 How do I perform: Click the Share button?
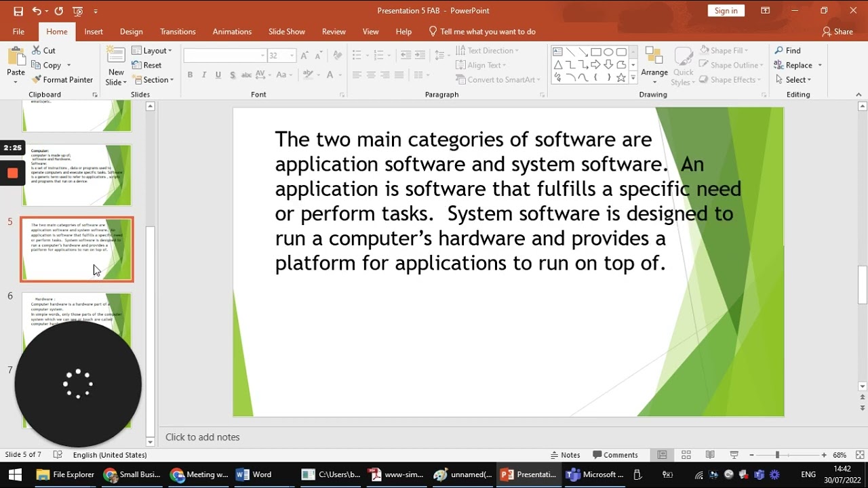837,31
